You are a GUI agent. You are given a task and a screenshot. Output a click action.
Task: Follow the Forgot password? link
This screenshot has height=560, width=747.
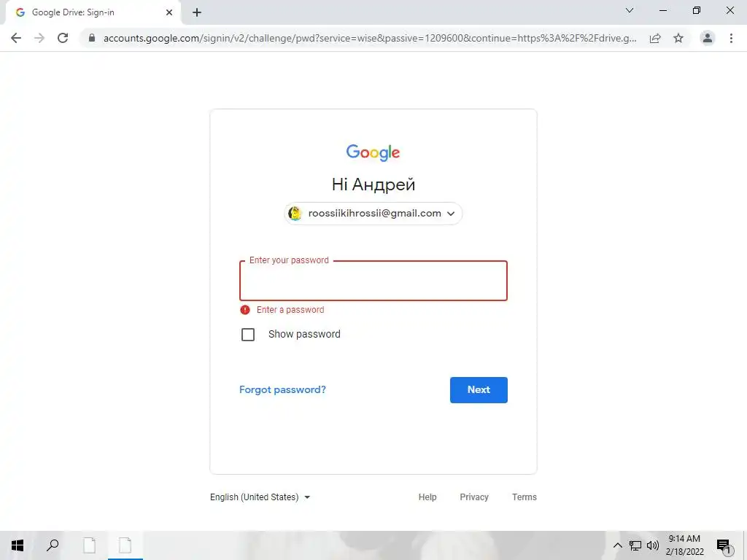(282, 389)
